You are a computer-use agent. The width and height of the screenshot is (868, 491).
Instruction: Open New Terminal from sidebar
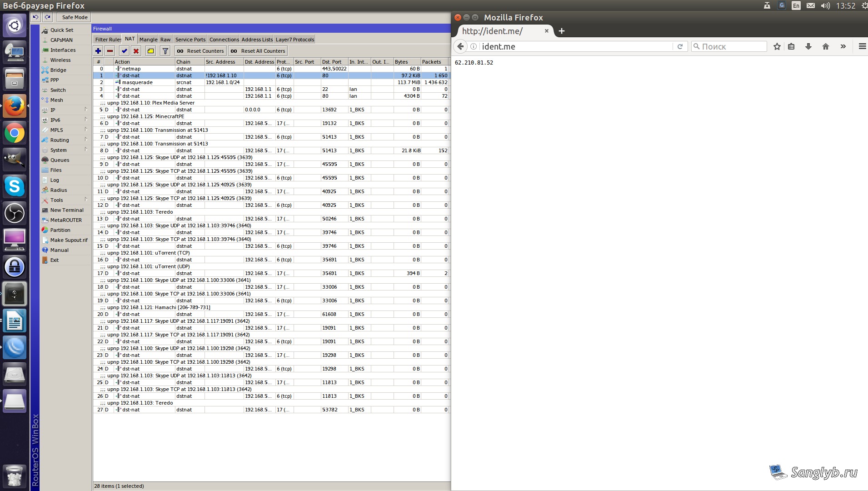(x=66, y=210)
